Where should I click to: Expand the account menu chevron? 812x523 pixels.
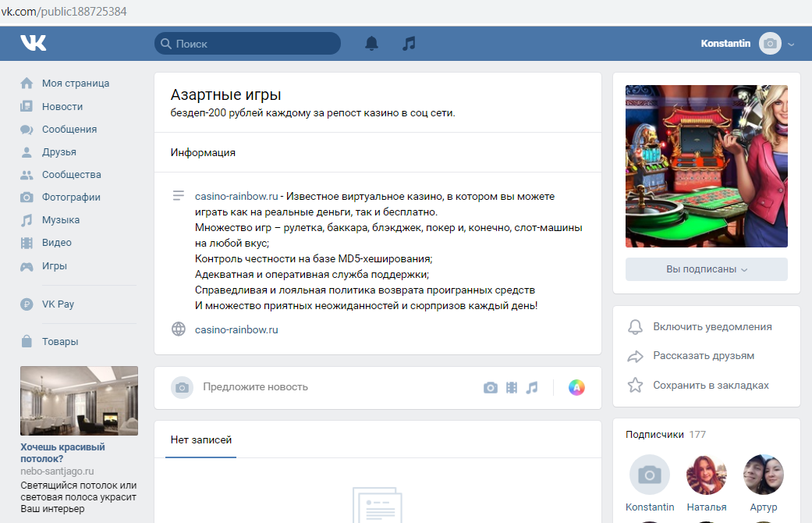[x=791, y=44]
